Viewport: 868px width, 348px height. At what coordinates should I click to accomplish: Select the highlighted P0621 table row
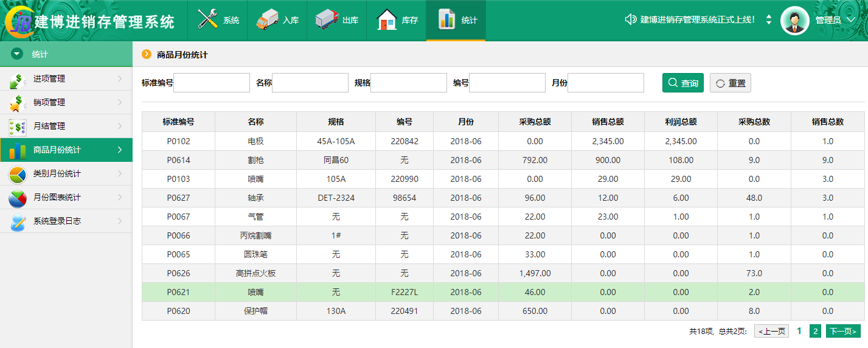click(x=502, y=292)
